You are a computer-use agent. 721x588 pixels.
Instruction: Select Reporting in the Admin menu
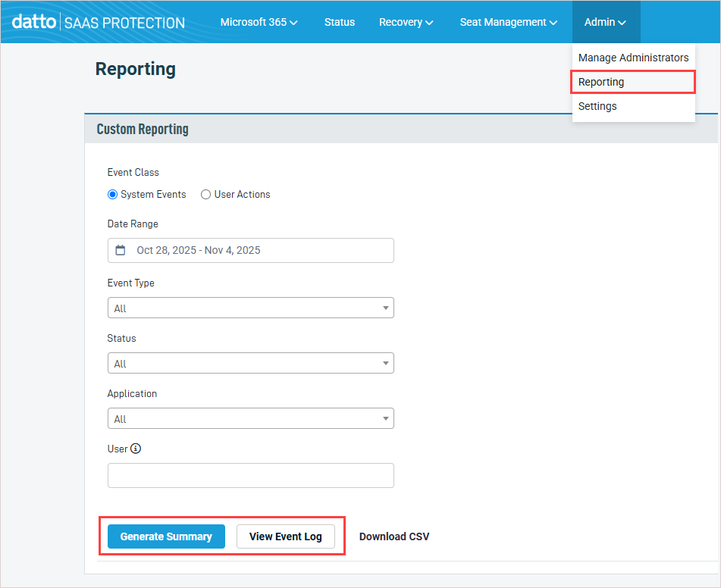point(601,82)
